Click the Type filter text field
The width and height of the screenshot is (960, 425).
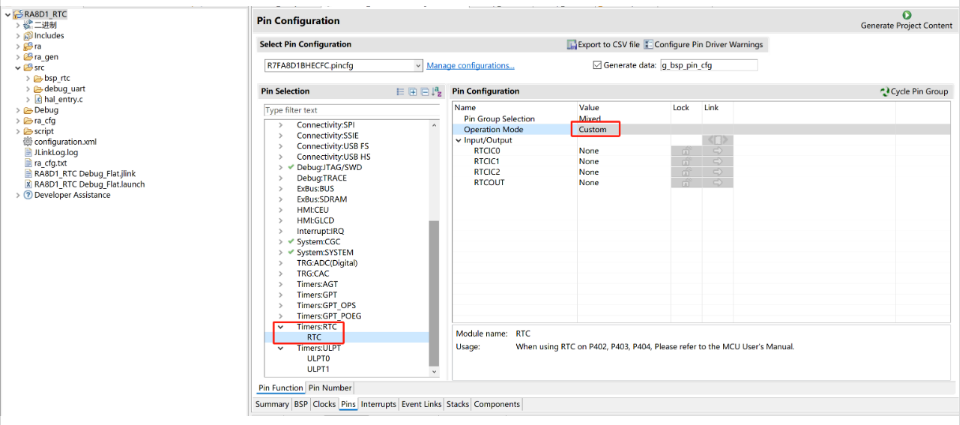coord(352,110)
